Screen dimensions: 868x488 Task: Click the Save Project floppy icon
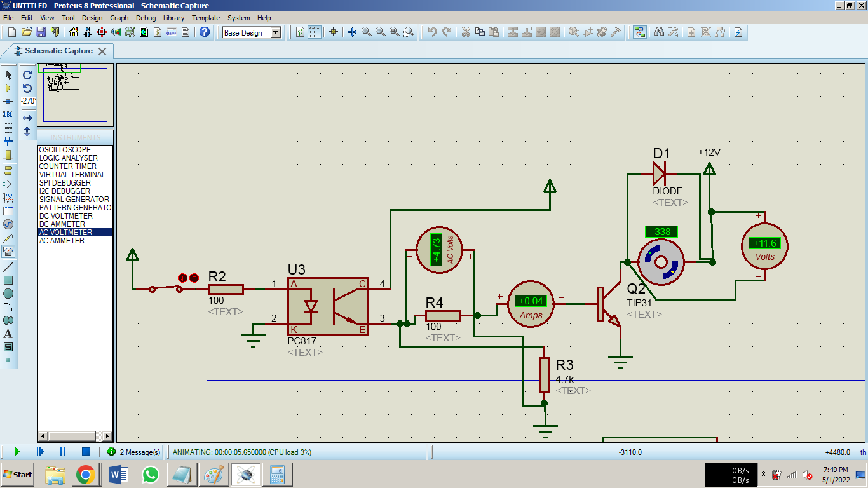(41, 32)
